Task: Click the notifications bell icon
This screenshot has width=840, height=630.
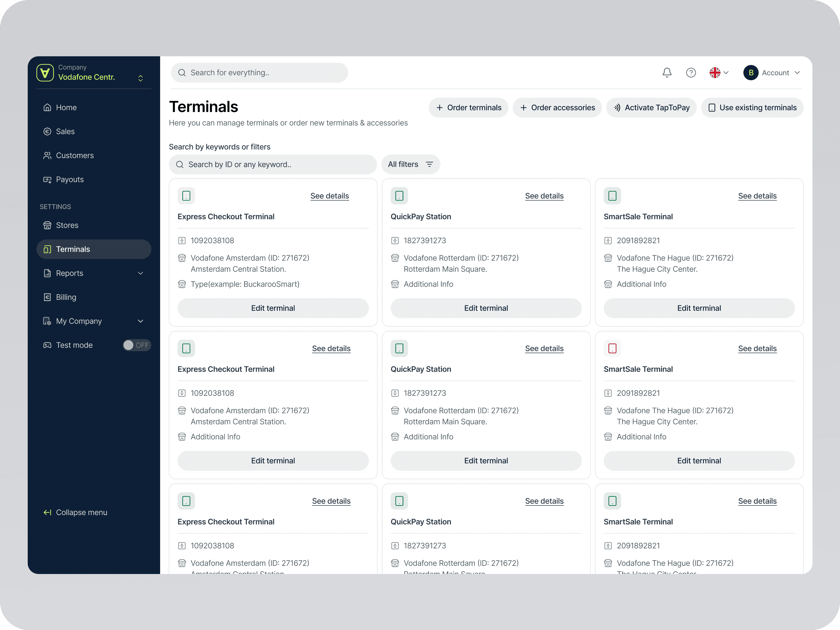Action: tap(667, 73)
